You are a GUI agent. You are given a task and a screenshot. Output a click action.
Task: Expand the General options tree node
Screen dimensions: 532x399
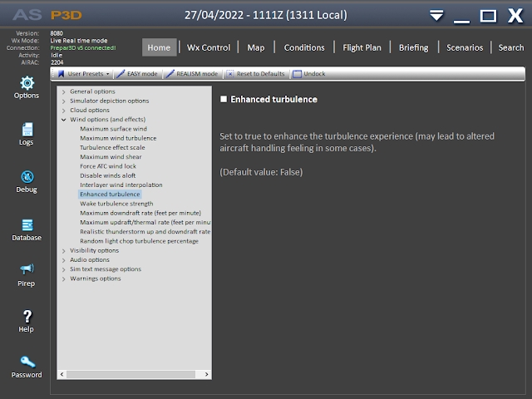(64, 91)
